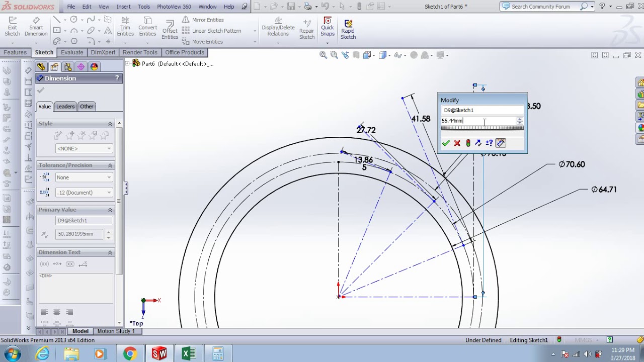The height and width of the screenshot is (362, 644).
Task: Collapse the Dimension Text section
Action: [110, 252]
